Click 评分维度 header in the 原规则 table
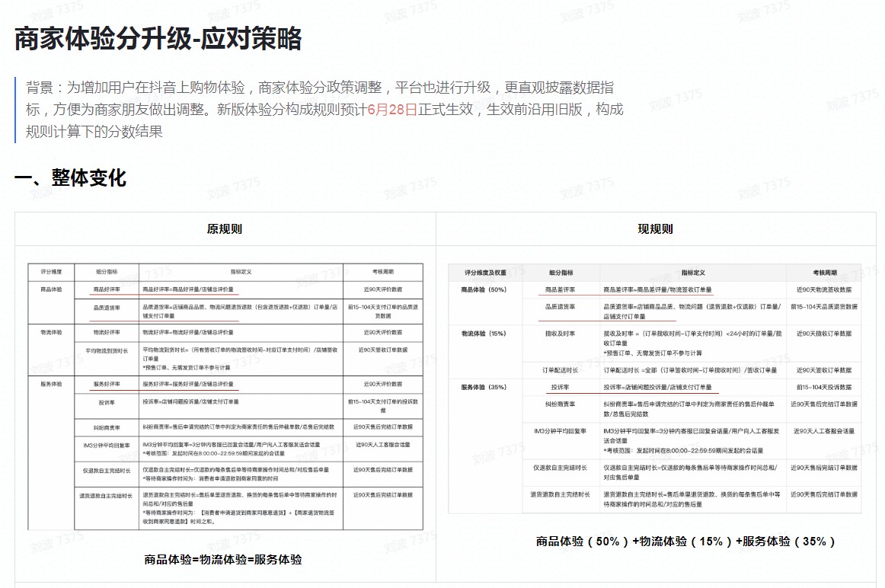This screenshot has height=588, width=885. tap(51, 272)
